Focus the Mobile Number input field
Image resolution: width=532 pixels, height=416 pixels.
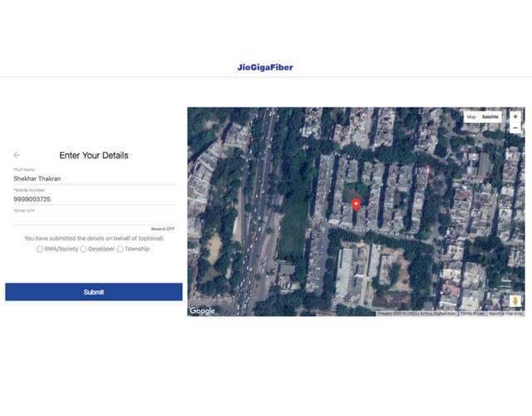[x=94, y=199]
